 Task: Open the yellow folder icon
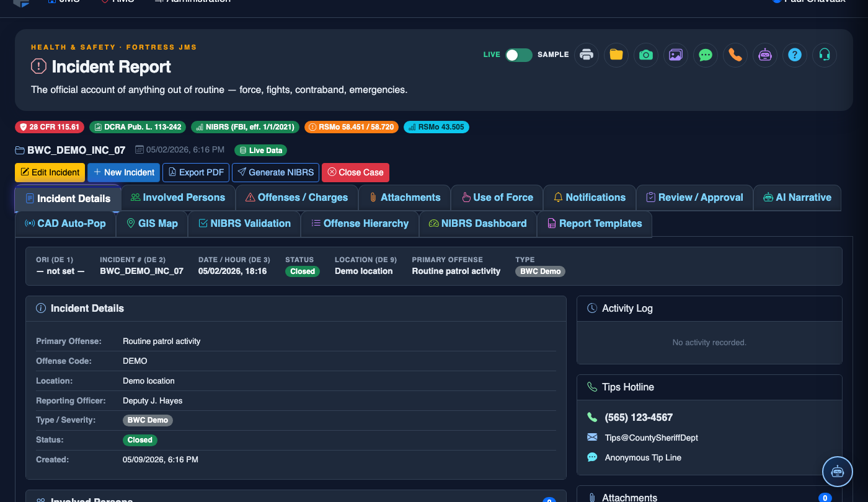tap(616, 55)
